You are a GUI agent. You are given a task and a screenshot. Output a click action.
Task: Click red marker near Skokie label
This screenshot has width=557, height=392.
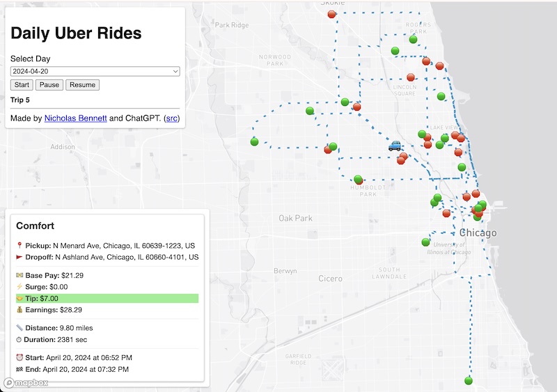[x=331, y=14]
